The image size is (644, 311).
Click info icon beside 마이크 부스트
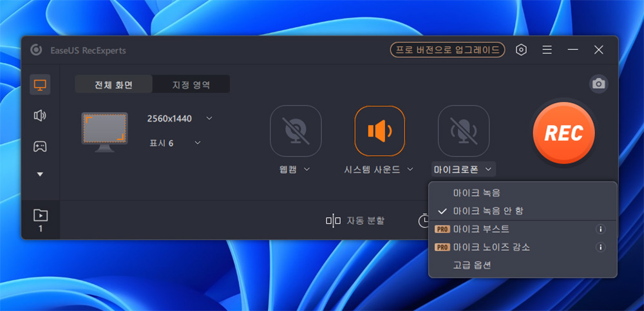coord(600,229)
